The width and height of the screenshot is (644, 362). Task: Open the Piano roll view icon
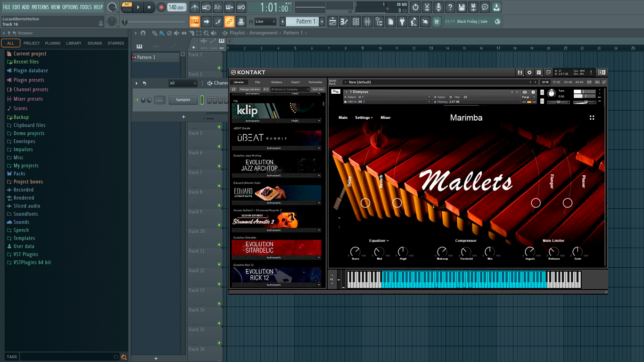click(344, 22)
